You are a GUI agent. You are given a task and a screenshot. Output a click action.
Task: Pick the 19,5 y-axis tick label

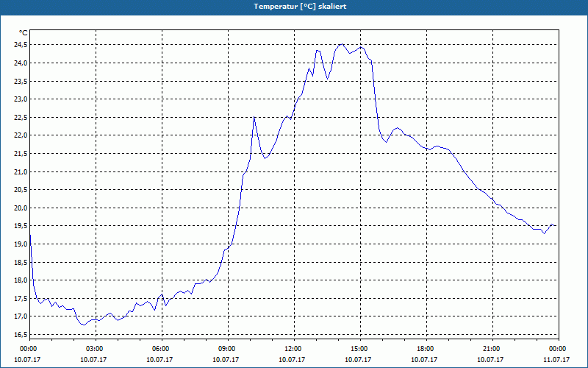coord(20,226)
